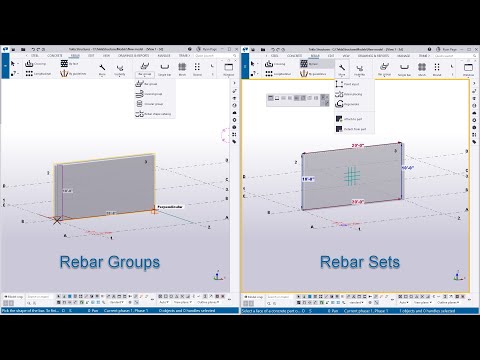Click user account name in left window
This screenshot has height=360, width=480.
point(209,49)
